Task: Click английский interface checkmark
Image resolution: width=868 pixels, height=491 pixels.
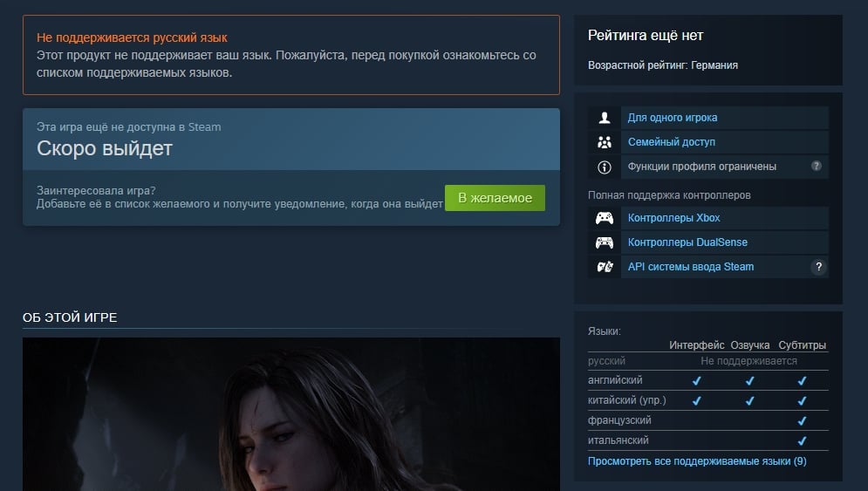Action: pyautogui.click(x=696, y=381)
